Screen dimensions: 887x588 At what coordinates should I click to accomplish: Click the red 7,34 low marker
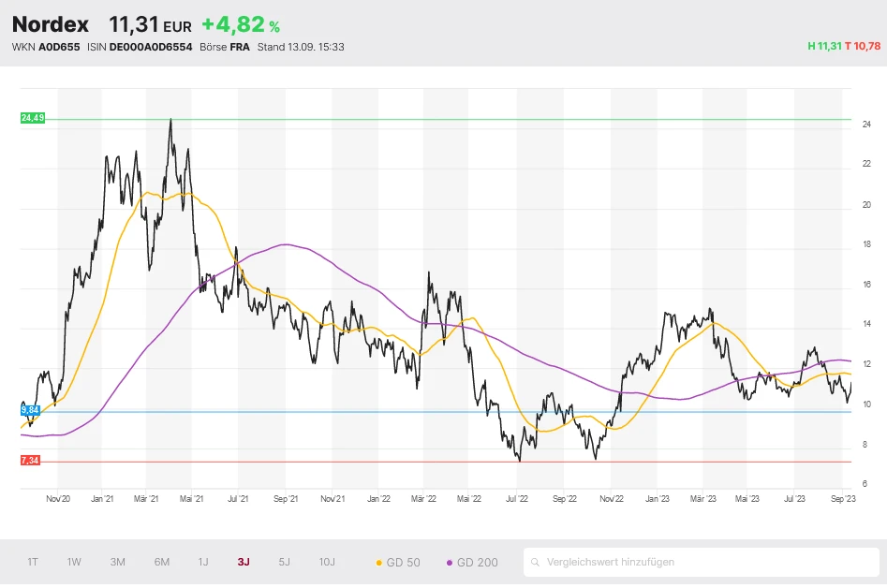(x=31, y=461)
